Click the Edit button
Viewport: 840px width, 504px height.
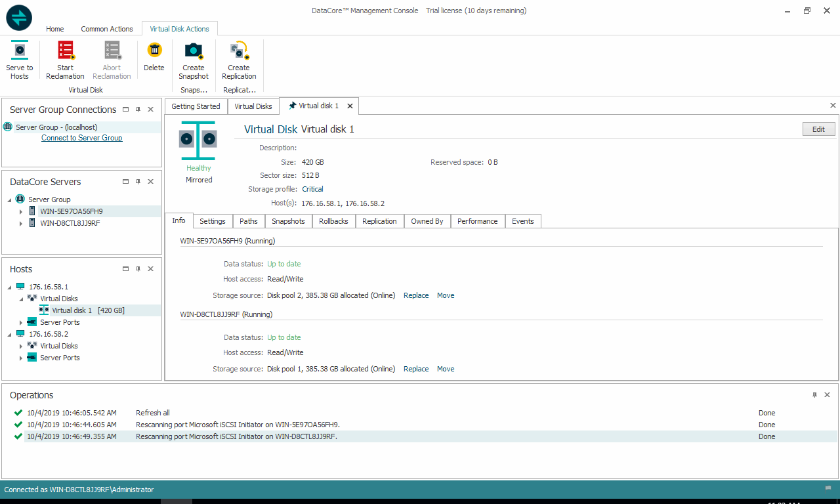point(818,129)
